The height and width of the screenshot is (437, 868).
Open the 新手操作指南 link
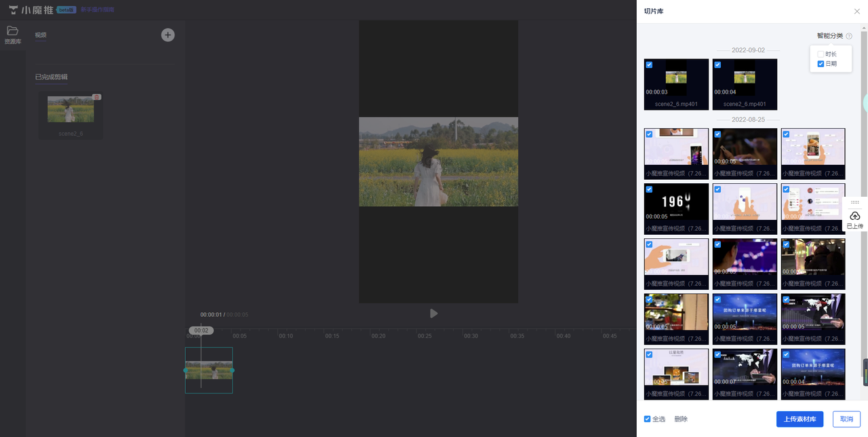tap(97, 10)
